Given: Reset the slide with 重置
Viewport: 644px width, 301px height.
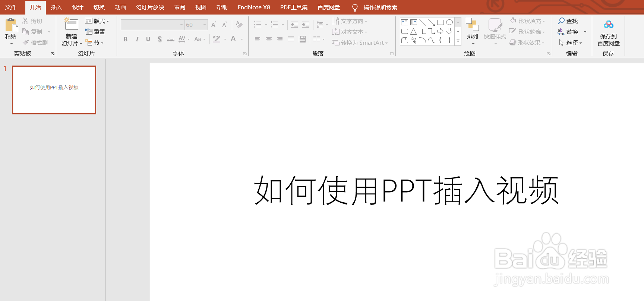Looking at the screenshot, I should [x=95, y=32].
